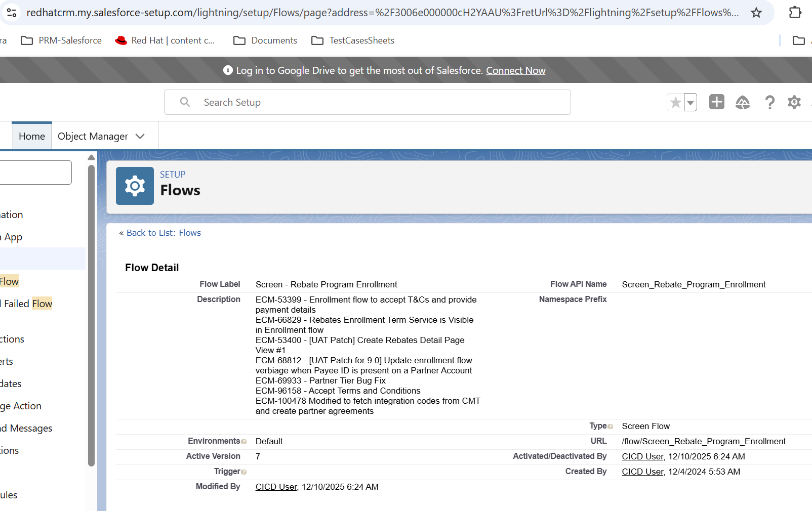Open the Help question mark icon
Screen dimensions: 812x511
tap(769, 102)
